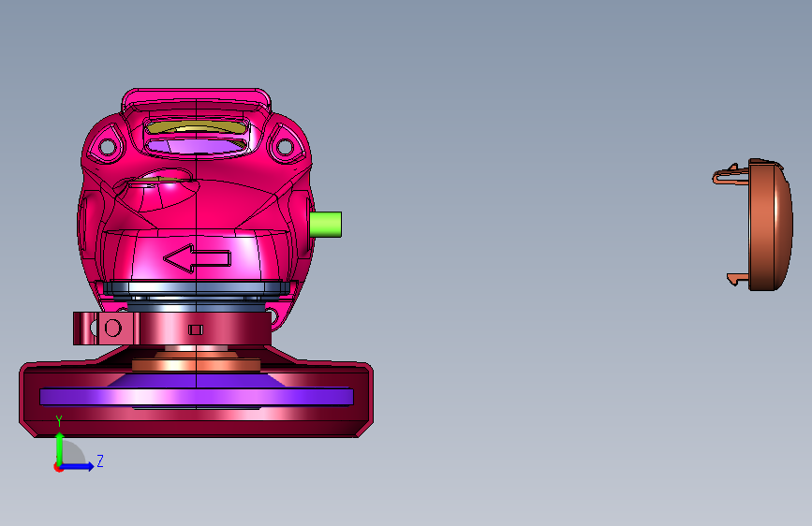Select the orange flange nut above the disc
Screen dimensions: 812x526
197,365
